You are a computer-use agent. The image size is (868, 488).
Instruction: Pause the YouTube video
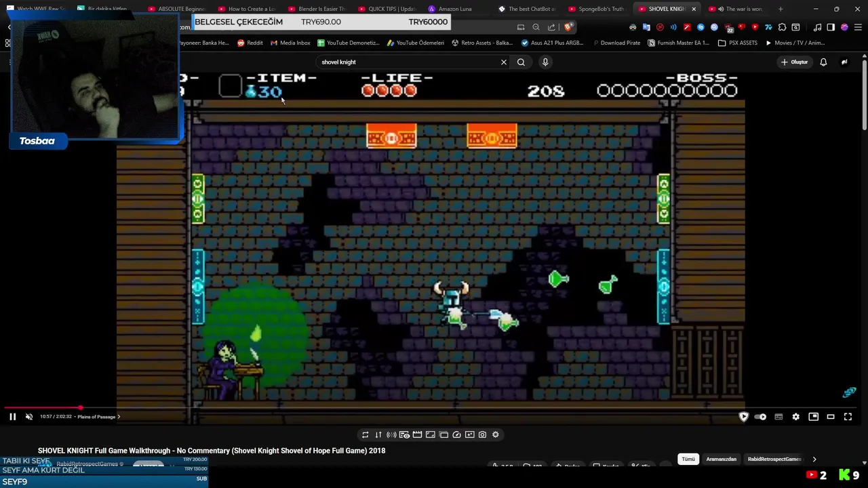[12, 417]
